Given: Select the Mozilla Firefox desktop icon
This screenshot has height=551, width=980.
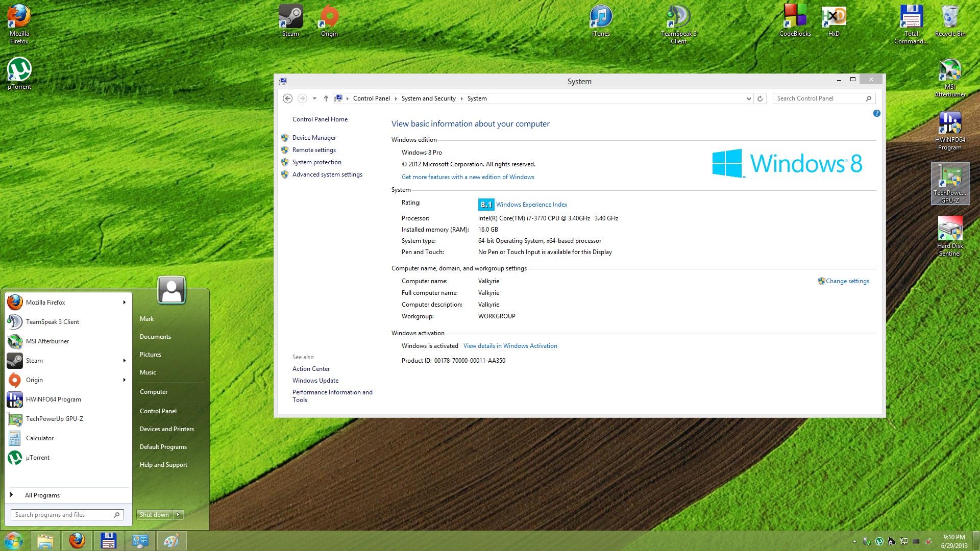Looking at the screenshot, I should point(19,24).
